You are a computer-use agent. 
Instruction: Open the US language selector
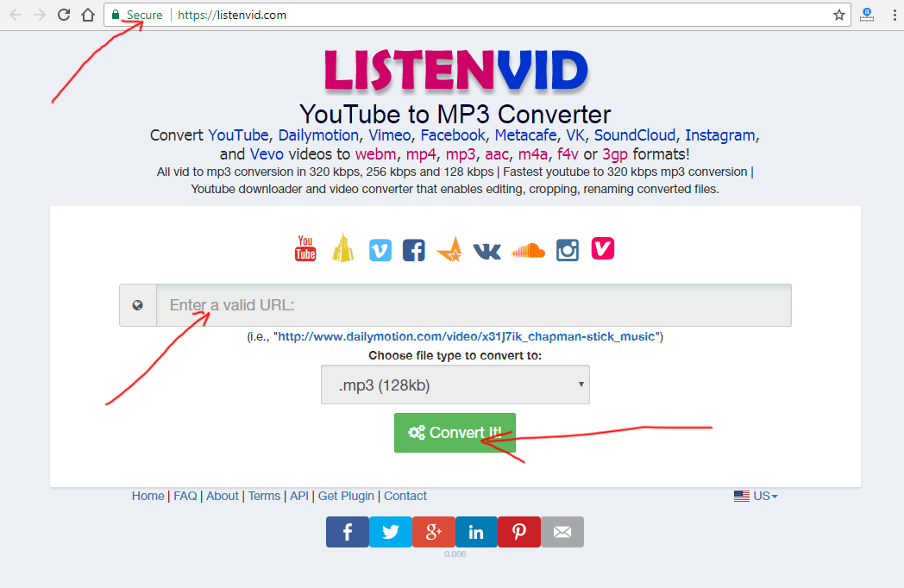[x=756, y=496]
